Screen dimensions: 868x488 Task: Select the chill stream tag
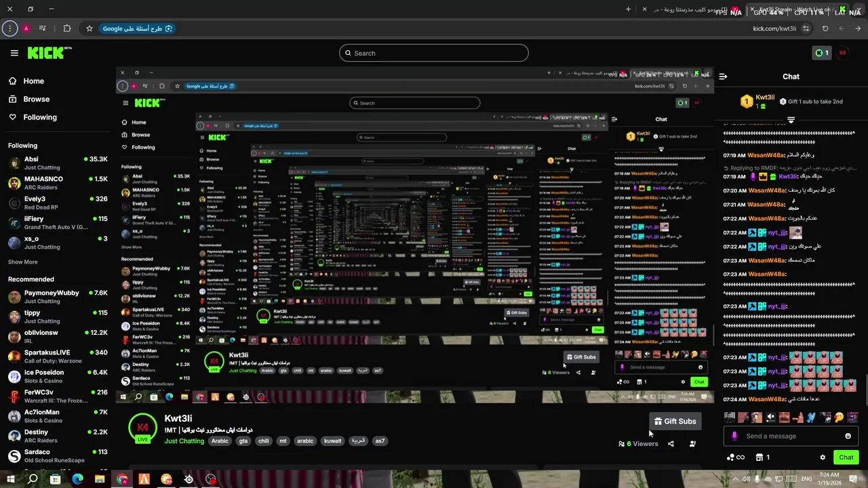coord(264,441)
